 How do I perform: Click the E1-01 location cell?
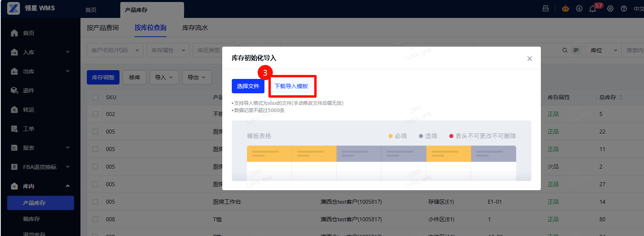[495, 202]
